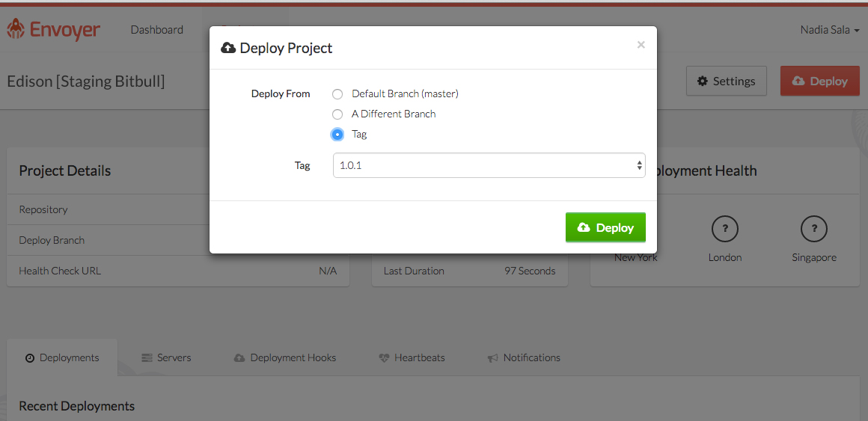Click the Deploy From label in the dialog
868x421 pixels.
(281, 94)
